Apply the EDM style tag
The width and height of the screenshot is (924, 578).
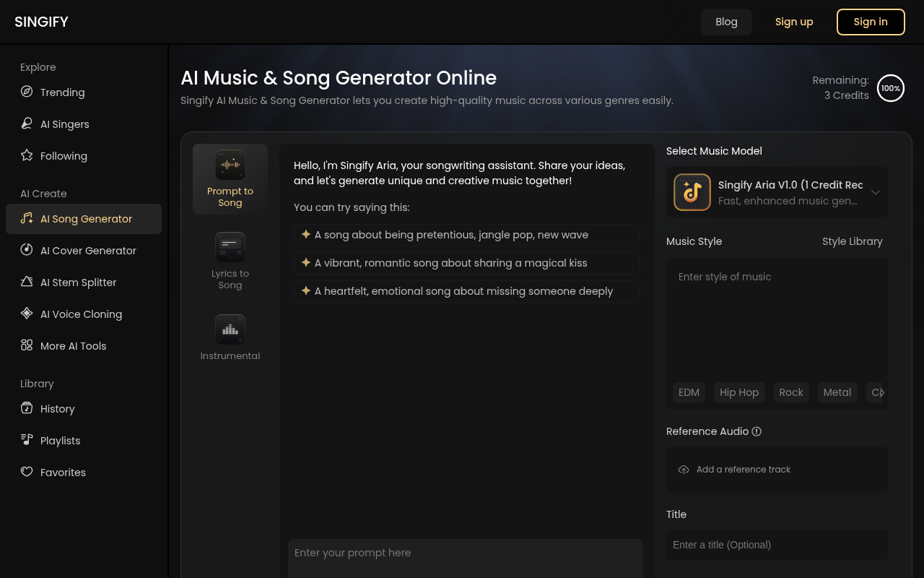[688, 392]
